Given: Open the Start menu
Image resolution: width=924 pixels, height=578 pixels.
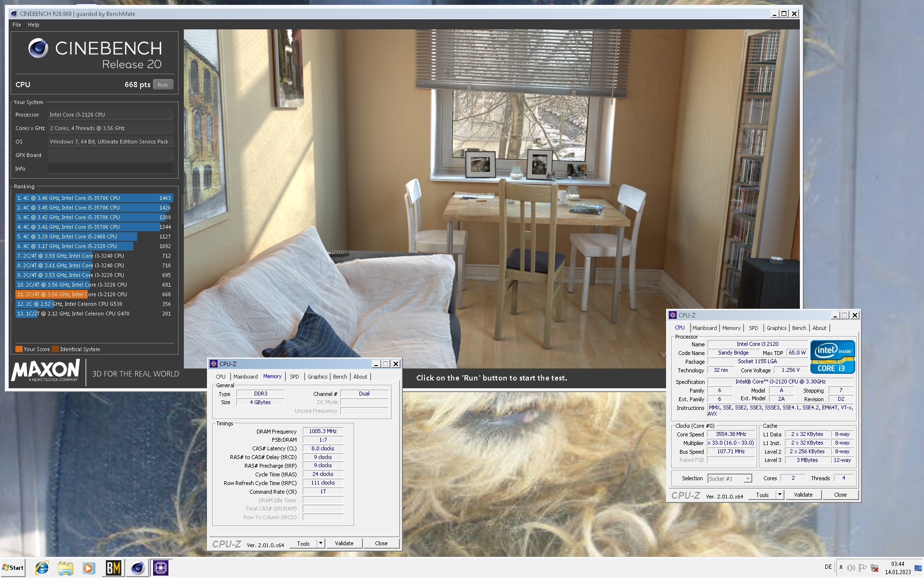Looking at the screenshot, I should 13,567.
